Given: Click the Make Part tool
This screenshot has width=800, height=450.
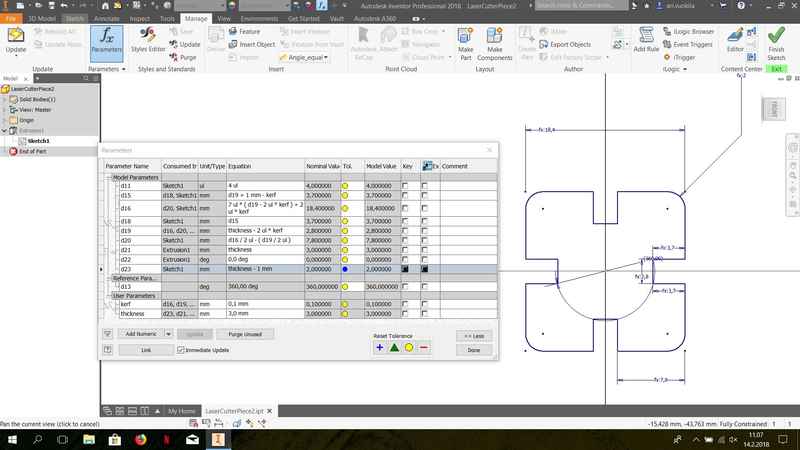Looking at the screenshot, I should click(x=465, y=43).
